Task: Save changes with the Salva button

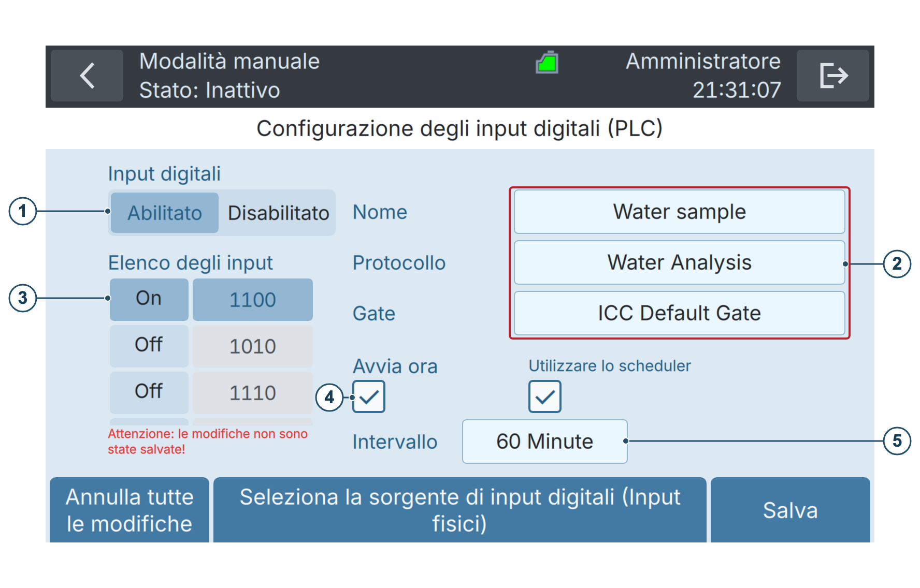Action: point(790,510)
